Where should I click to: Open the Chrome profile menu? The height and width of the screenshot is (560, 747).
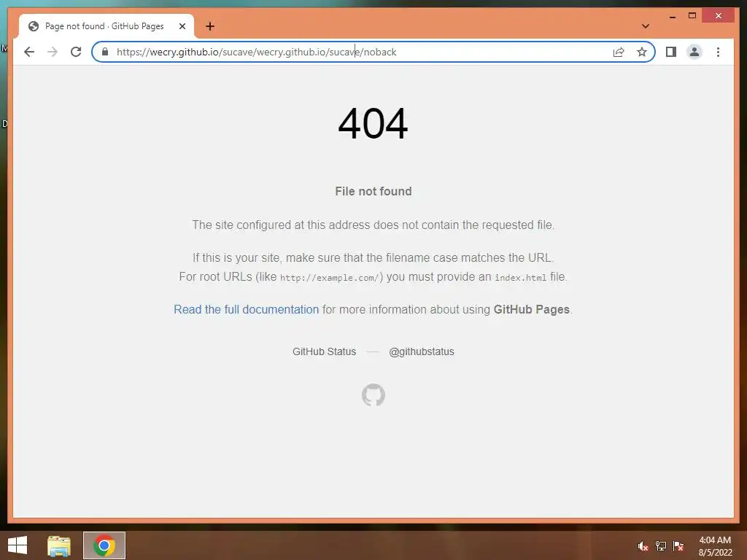(x=694, y=52)
